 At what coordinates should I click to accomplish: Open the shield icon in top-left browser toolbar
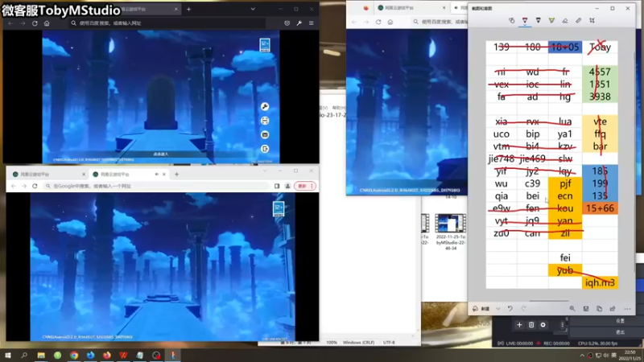(287, 23)
